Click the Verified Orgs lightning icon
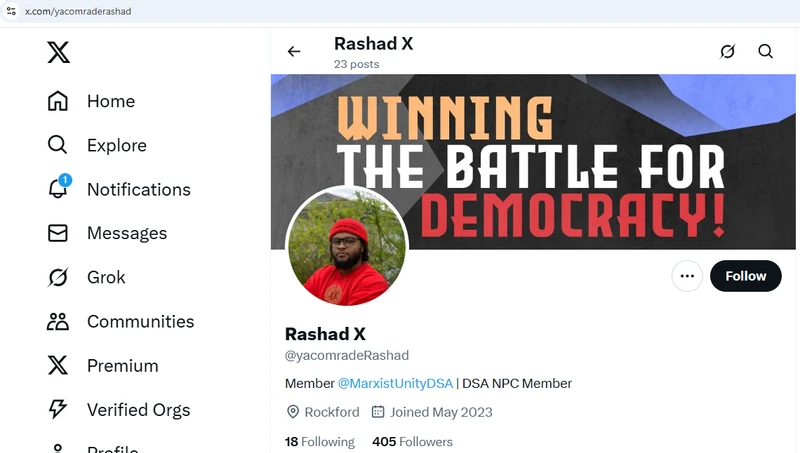800x453 pixels. (58, 409)
